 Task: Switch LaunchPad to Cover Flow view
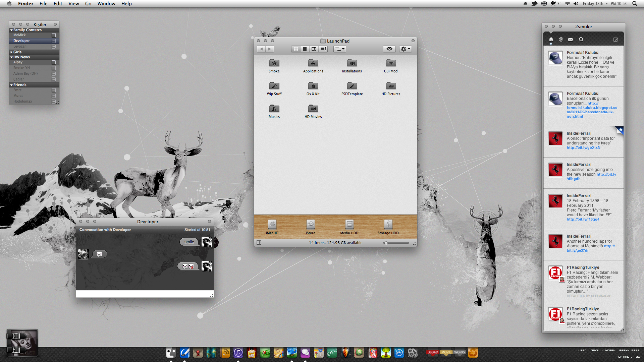point(323,49)
